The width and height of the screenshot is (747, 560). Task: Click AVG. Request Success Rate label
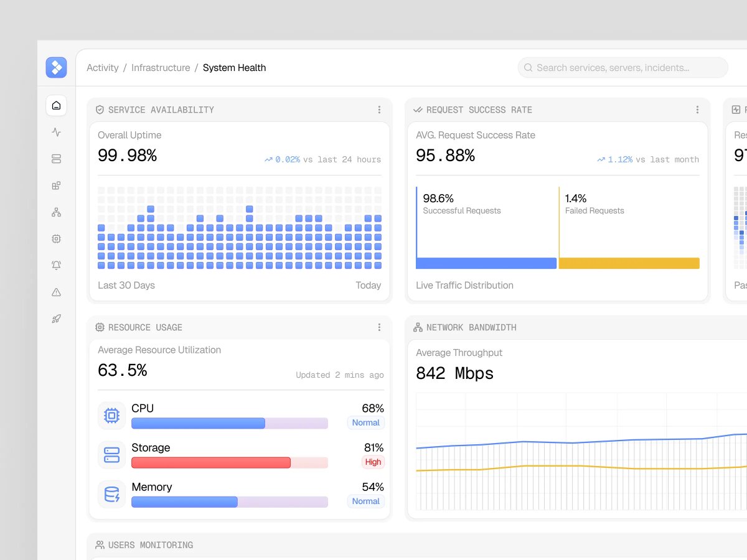476,135
